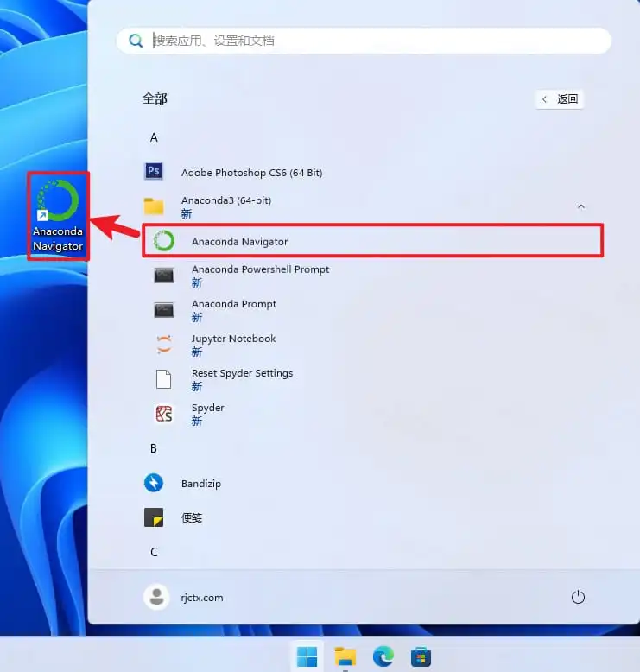Launch Adobe Photoshop CS6 (64 Bit) entry
Image resolution: width=640 pixels, height=672 pixels.
tap(251, 172)
